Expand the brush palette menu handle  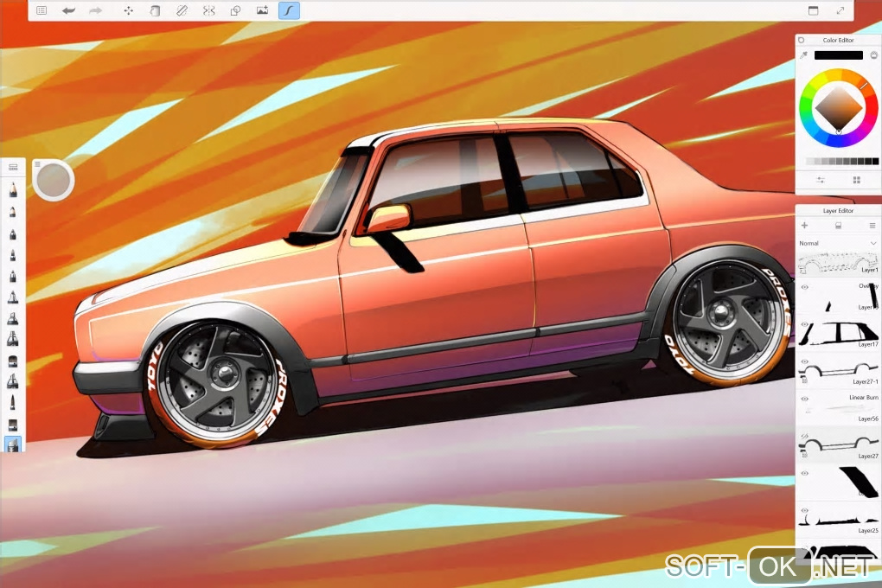13,167
